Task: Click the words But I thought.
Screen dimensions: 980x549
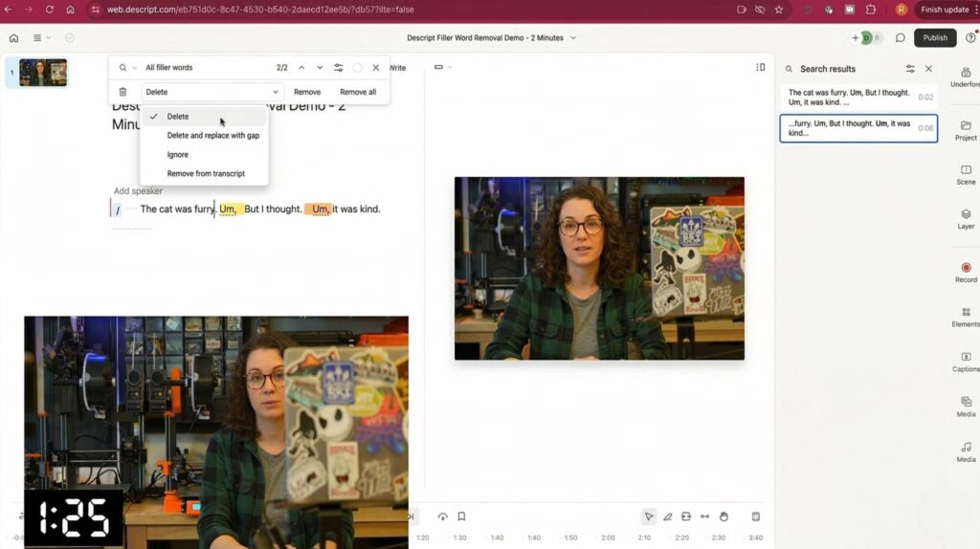Action: click(273, 209)
